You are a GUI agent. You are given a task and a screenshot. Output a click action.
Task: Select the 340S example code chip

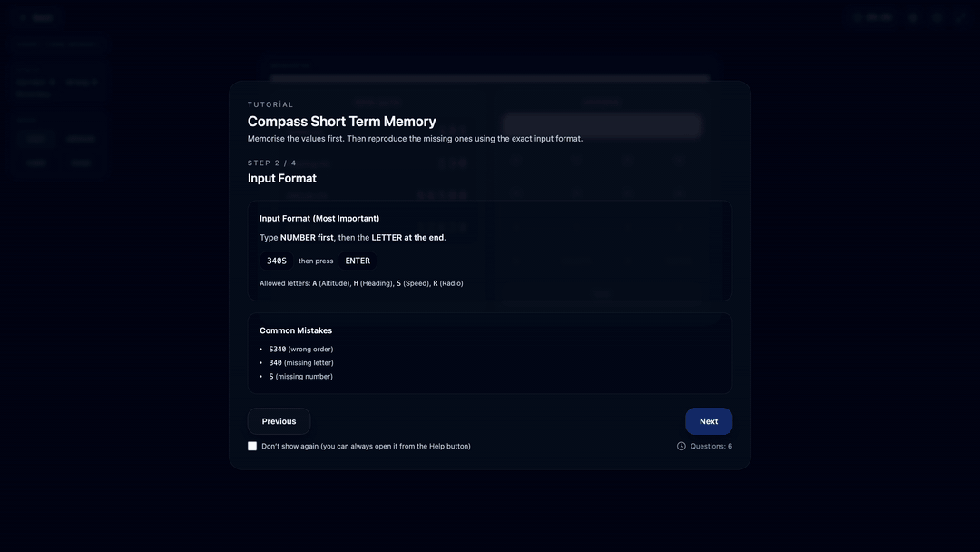(276, 261)
